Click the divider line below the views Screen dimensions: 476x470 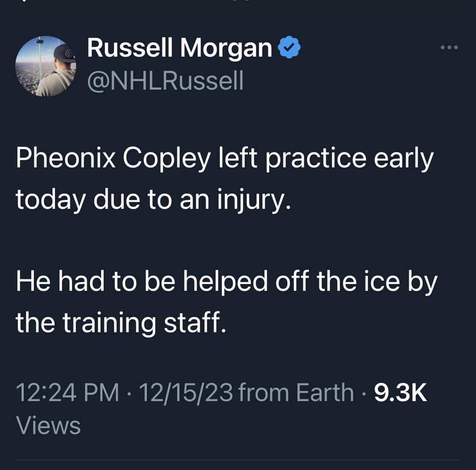[238, 460]
